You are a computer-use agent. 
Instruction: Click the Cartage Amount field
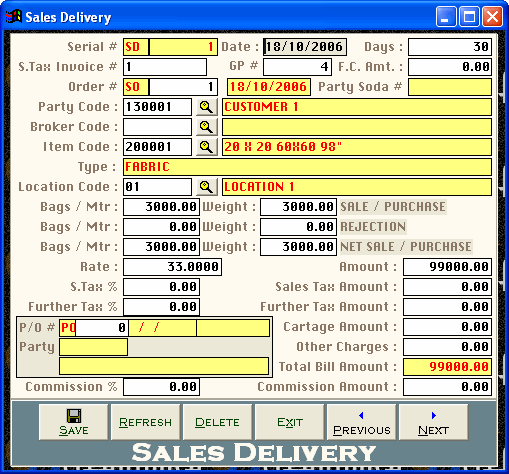(x=447, y=327)
